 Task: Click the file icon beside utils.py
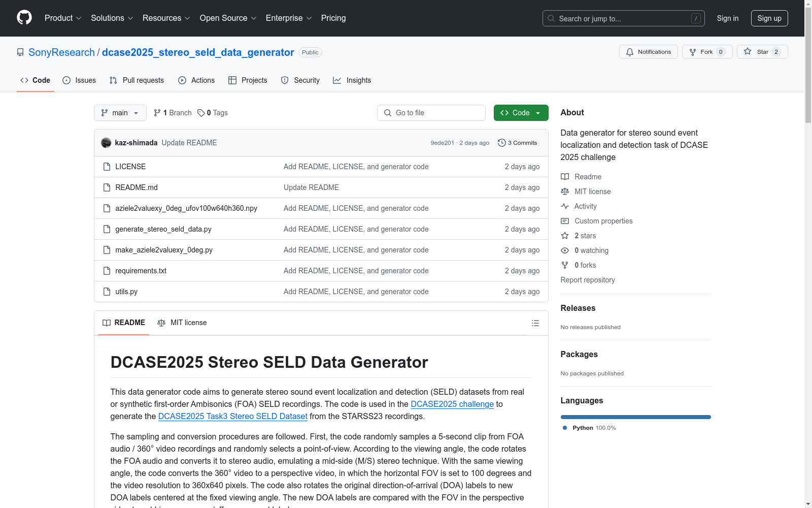coord(107,292)
